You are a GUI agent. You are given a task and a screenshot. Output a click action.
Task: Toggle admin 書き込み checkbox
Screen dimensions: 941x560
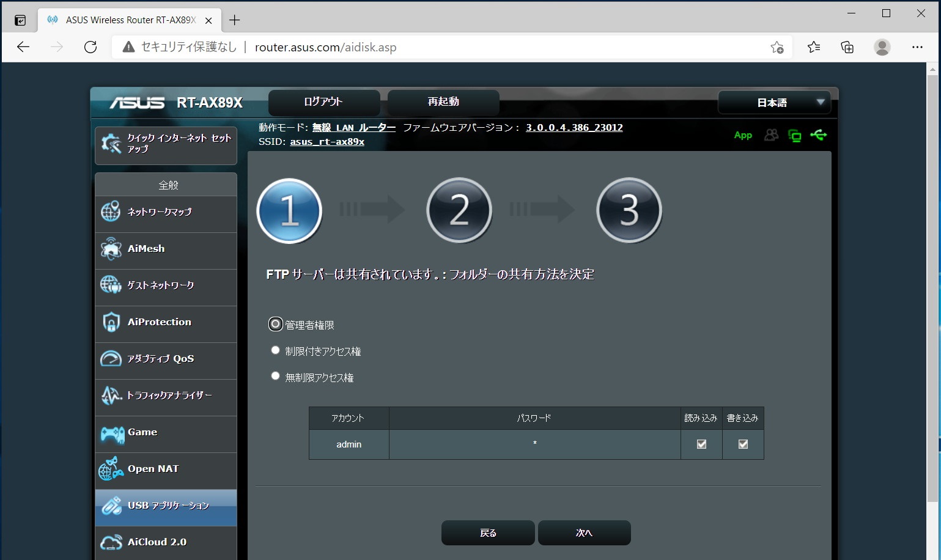tap(743, 444)
